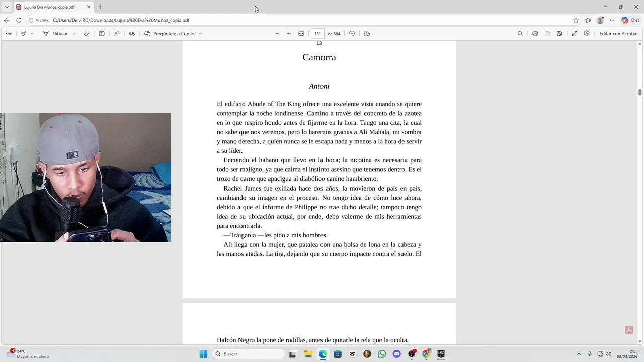
Task: Click the Microsoft Edge taskbar icon
Action: click(323, 354)
